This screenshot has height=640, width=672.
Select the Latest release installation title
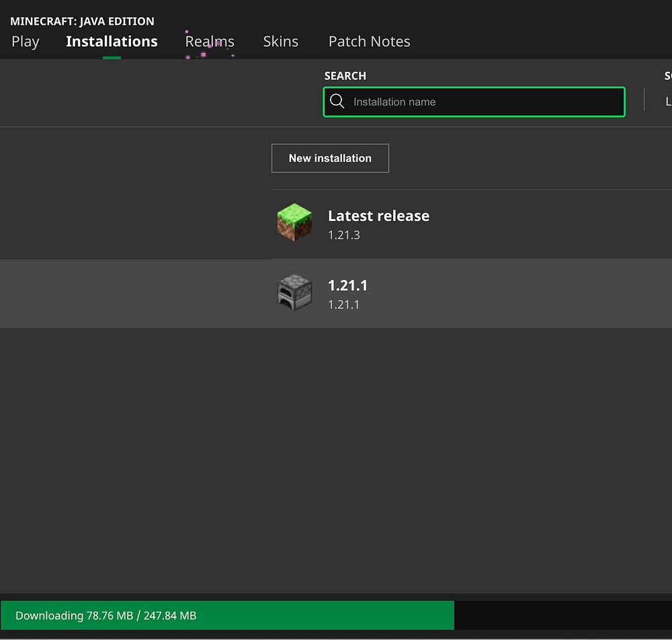click(379, 216)
